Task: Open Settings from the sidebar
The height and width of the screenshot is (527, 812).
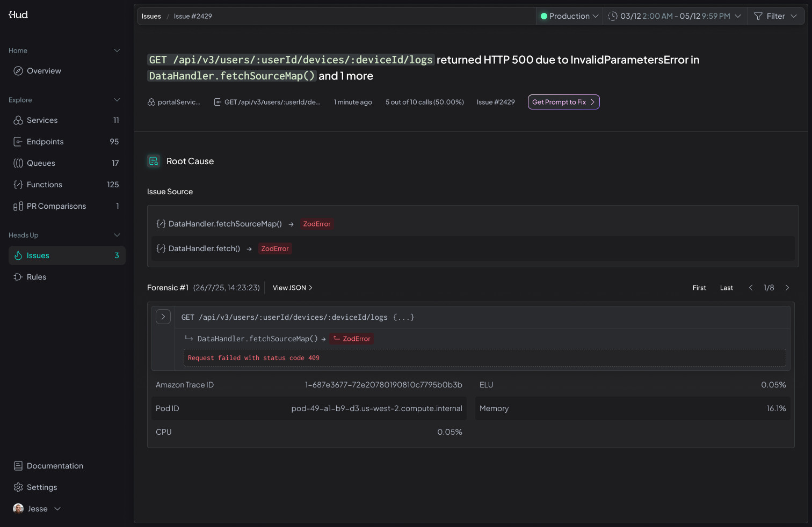Action: click(41, 487)
